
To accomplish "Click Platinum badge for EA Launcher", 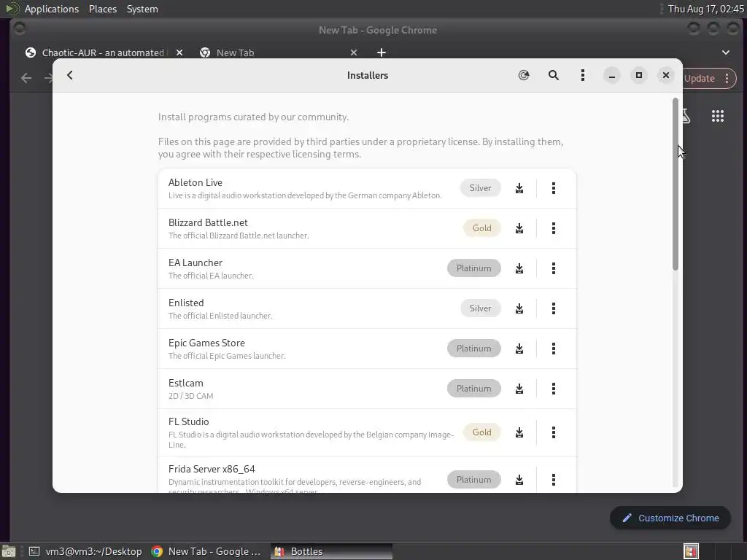I will [473, 268].
